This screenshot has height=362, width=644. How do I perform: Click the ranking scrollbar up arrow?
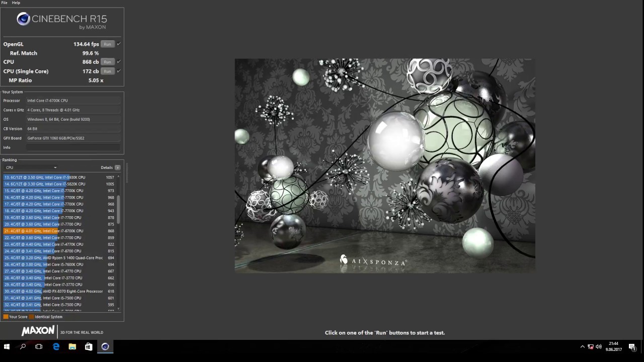[119, 176]
